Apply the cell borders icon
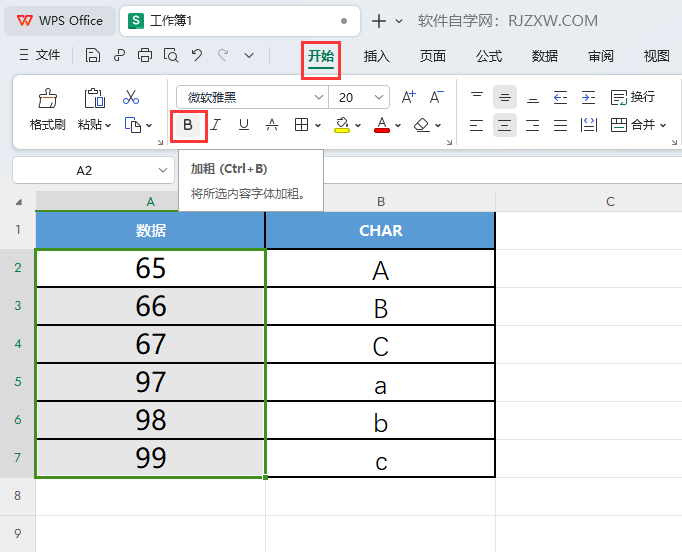682x552 pixels. click(x=301, y=125)
